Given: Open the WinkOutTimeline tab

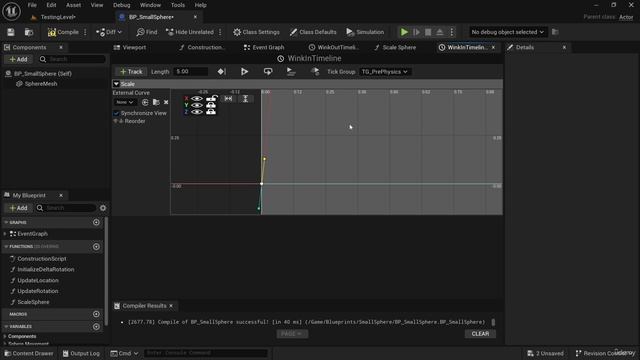Looking at the screenshot, I should click(334, 47).
